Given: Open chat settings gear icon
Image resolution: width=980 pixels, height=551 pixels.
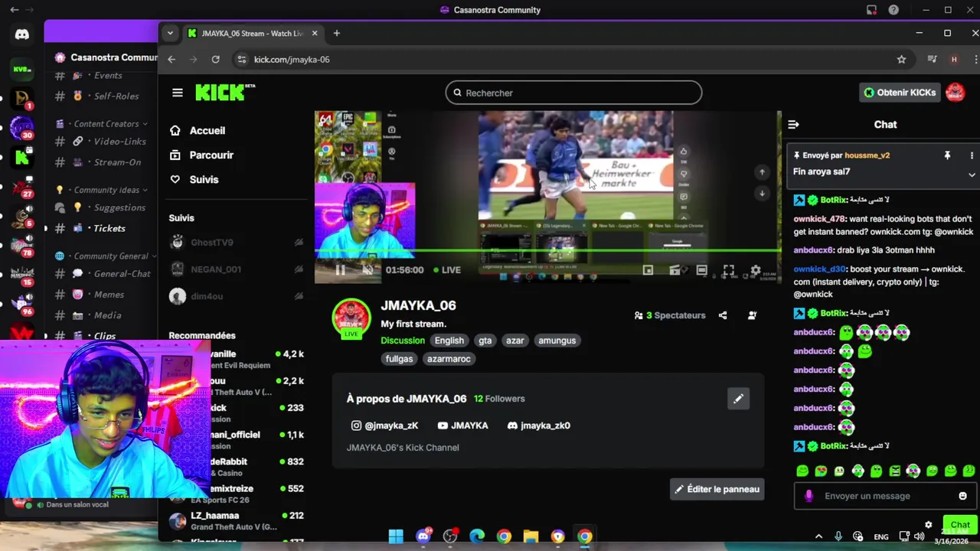Looking at the screenshot, I should (928, 525).
